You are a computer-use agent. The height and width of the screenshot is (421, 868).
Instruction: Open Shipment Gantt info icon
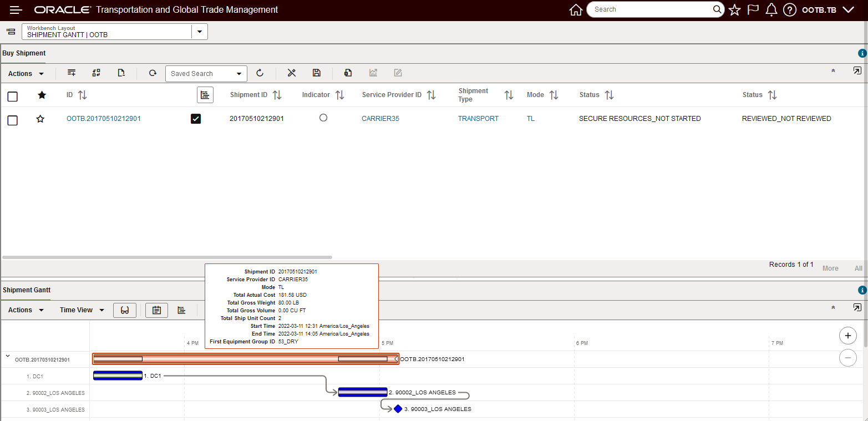pos(862,290)
